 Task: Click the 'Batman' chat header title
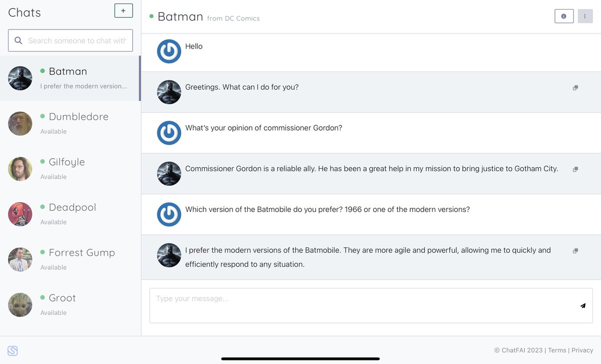tap(180, 17)
